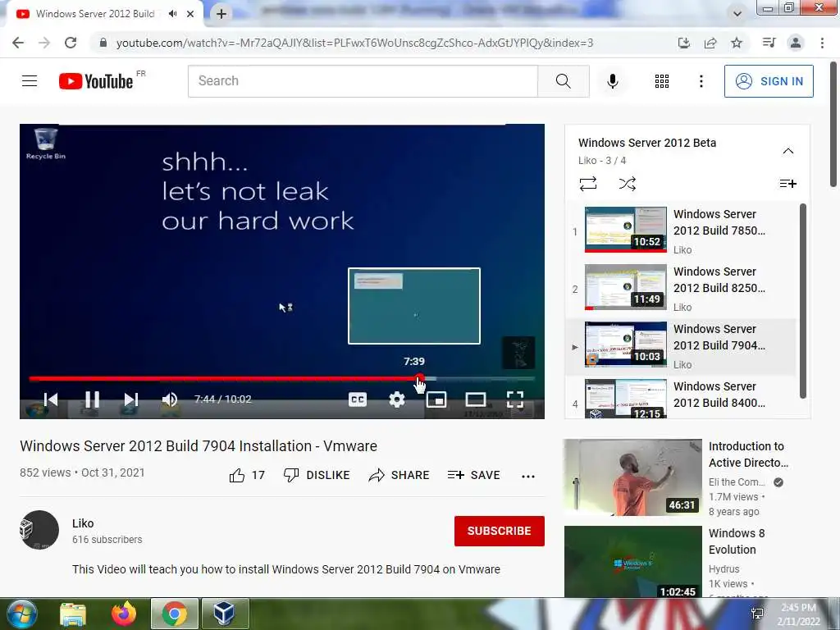
Task: Close the Windows Server 2012 Build tab
Action: 190,14
